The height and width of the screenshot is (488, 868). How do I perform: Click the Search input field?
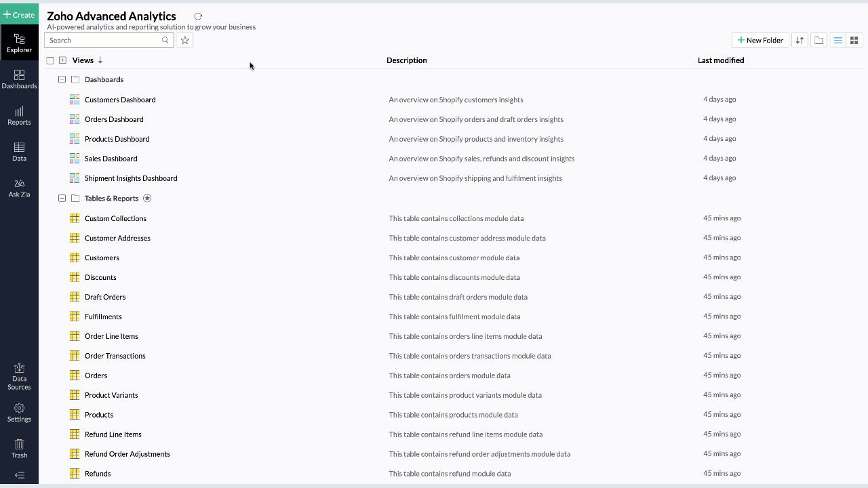click(x=109, y=40)
